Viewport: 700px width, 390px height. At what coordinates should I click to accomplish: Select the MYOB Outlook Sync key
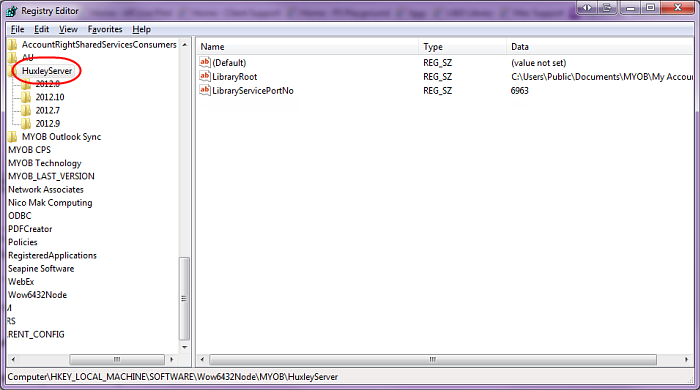(62, 137)
